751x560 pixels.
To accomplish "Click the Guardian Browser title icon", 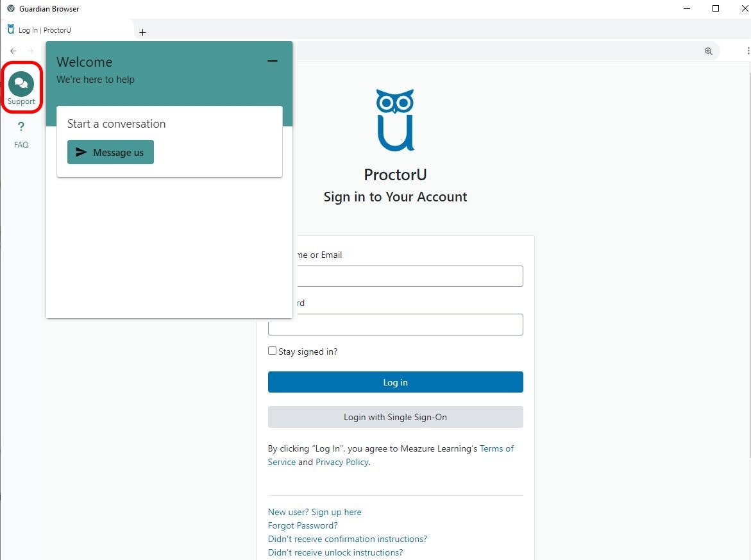I will (x=11, y=8).
